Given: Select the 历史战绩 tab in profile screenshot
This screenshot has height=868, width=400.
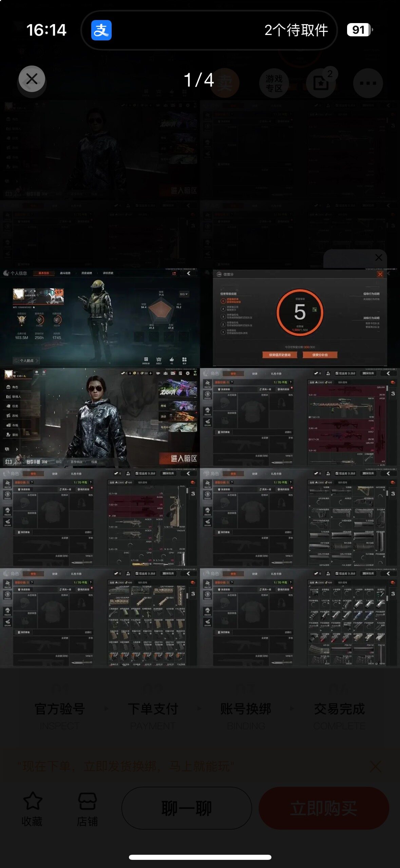Looking at the screenshot, I should [87, 273].
